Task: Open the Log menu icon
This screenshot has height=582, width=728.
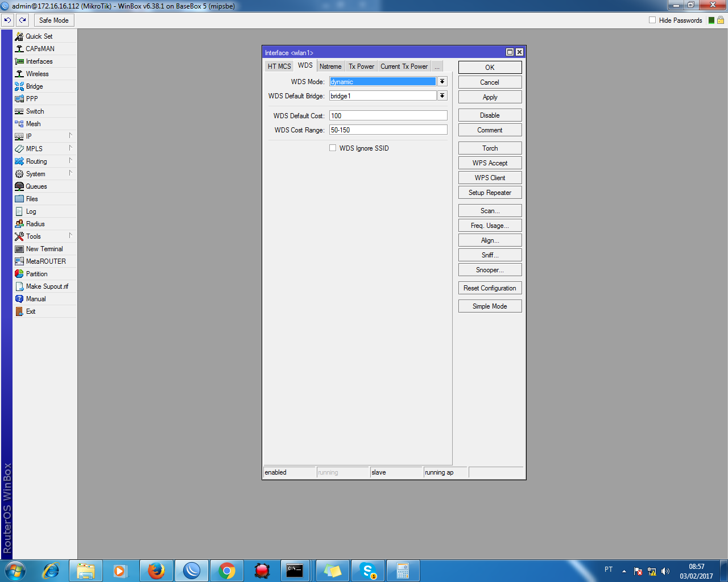Action: coord(19,211)
